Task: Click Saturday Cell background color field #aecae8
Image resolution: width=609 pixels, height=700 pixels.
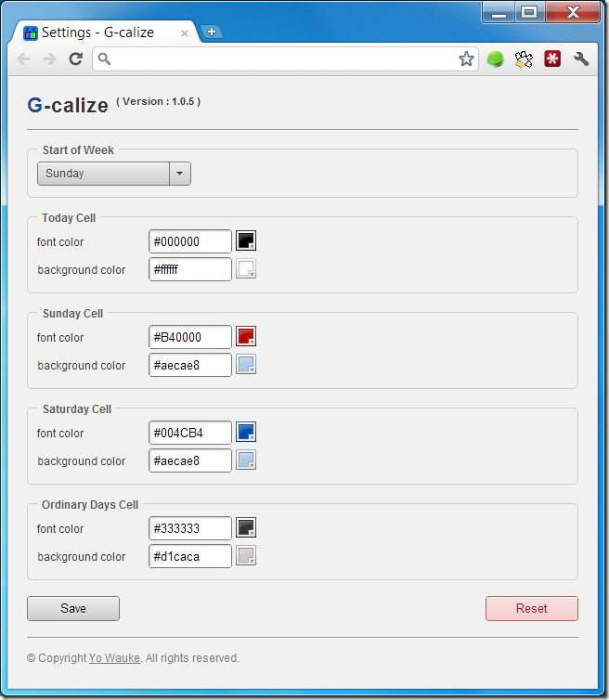Action: tap(190, 460)
